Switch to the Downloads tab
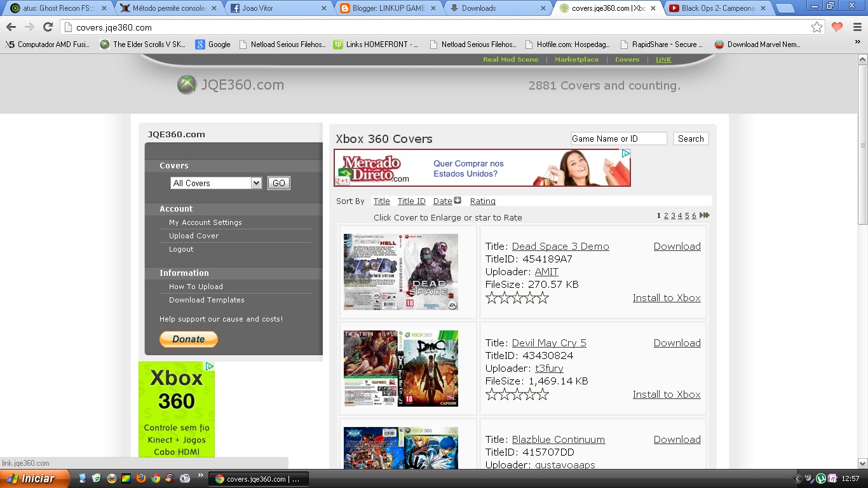 [498, 8]
